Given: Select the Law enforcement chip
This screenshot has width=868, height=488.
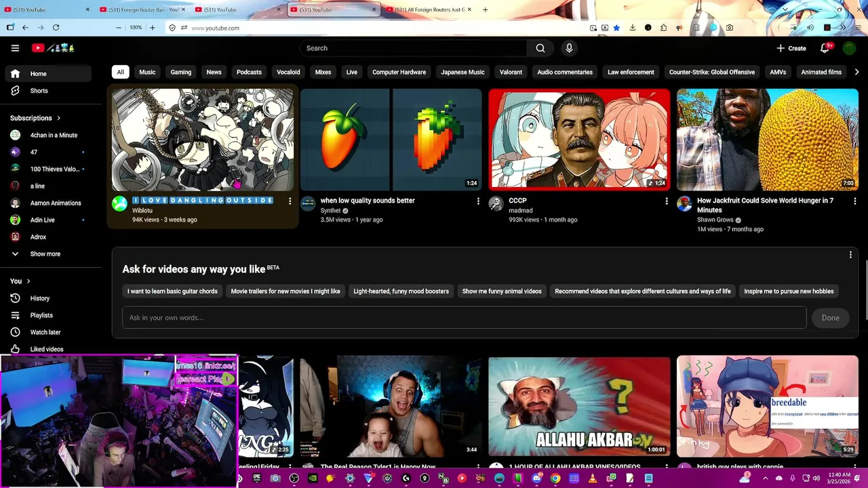Looking at the screenshot, I should point(631,72).
